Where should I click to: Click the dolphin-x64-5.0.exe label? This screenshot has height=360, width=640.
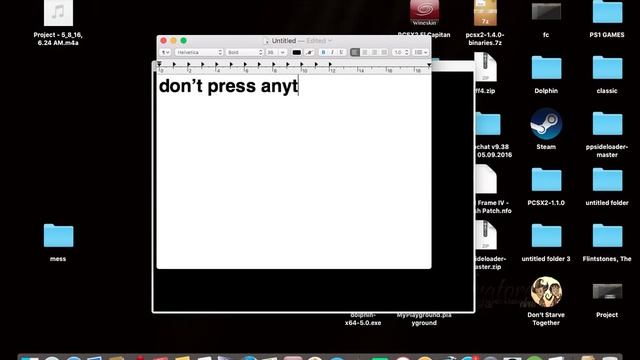[x=363, y=319]
